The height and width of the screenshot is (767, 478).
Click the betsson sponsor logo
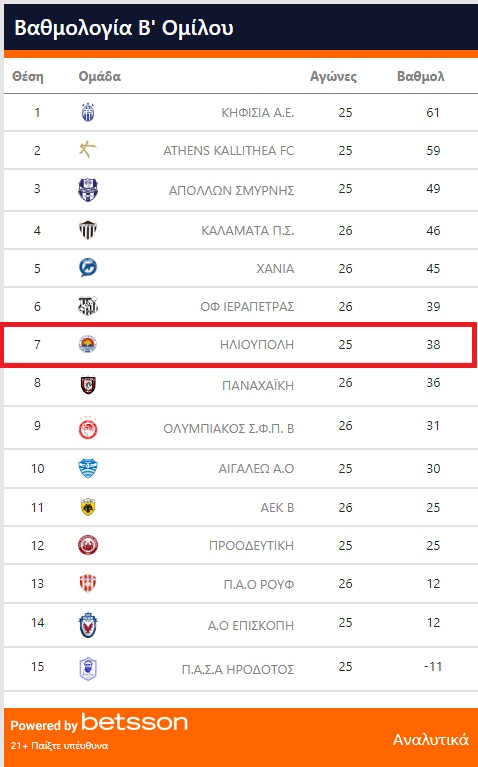[135, 722]
